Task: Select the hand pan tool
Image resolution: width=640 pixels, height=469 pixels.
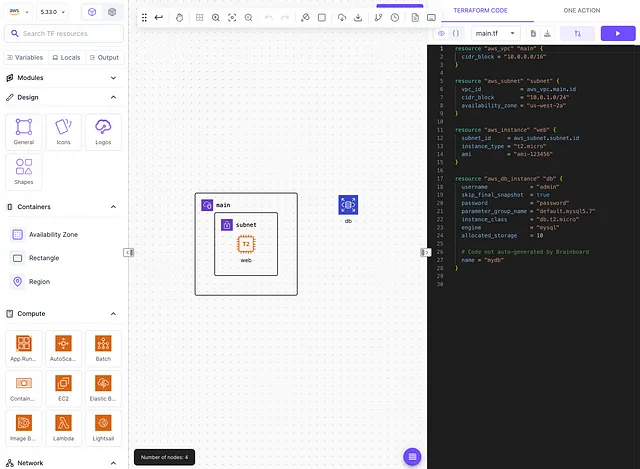Action: point(179,18)
